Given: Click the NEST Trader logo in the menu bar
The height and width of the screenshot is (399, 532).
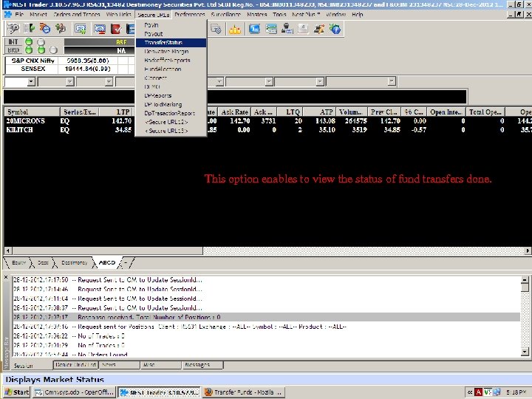Looking at the screenshot, I should (x=7, y=15).
